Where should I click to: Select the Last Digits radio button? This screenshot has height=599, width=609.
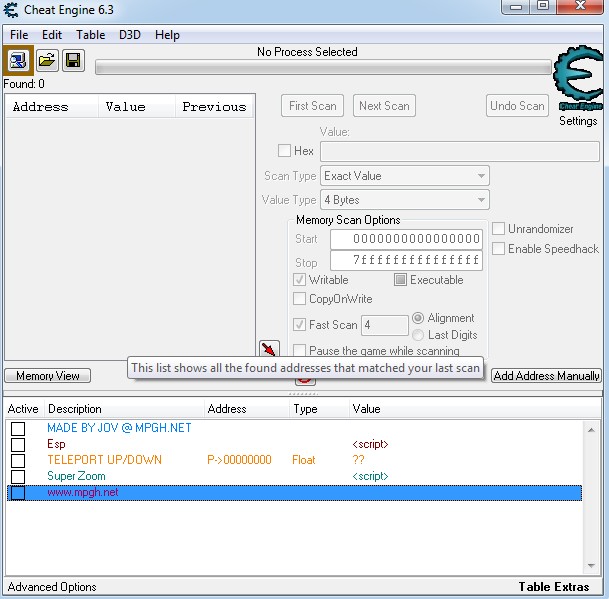click(x=418, y=335)
